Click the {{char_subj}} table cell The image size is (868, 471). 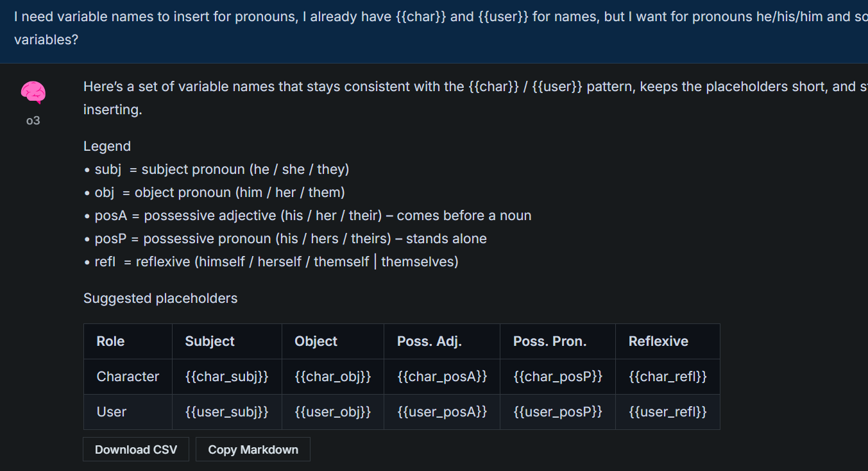click(x=227, y=377)
